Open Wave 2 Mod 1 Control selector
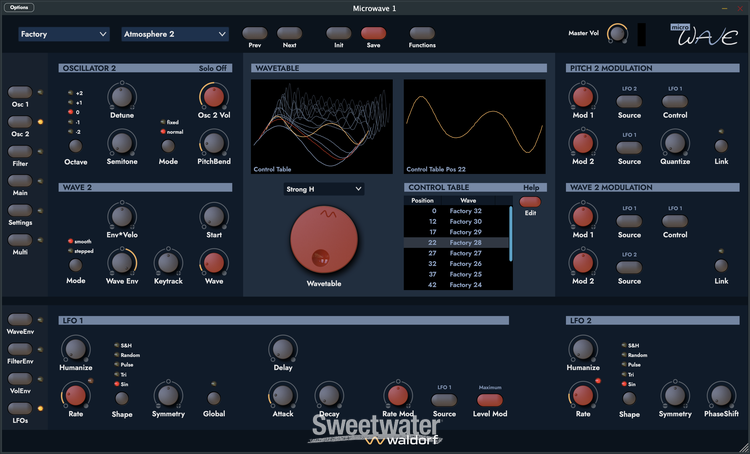Viewport: 750px width, 454px height. 675,221
